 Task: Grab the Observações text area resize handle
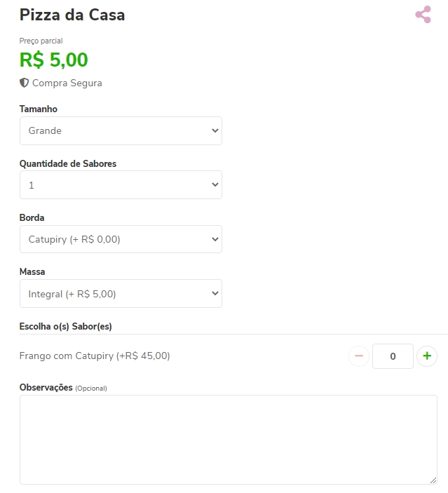tap(433, 480)
